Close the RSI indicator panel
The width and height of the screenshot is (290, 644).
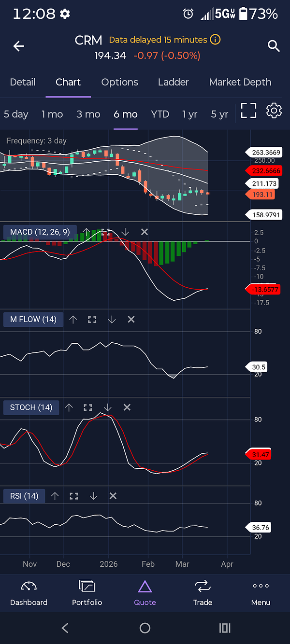pyautogui.click(x=113, y=496)
